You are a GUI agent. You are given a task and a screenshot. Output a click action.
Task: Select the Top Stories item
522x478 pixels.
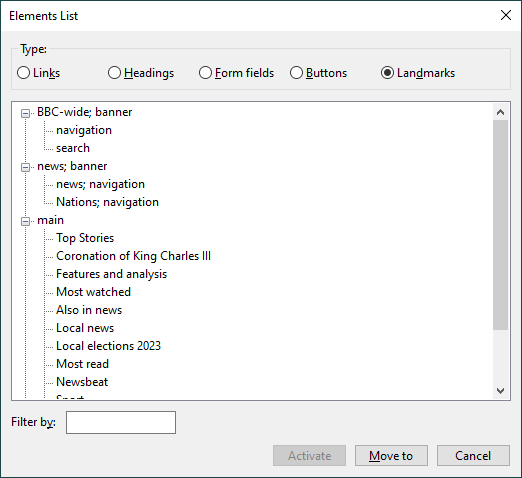(x=85, y=238)
